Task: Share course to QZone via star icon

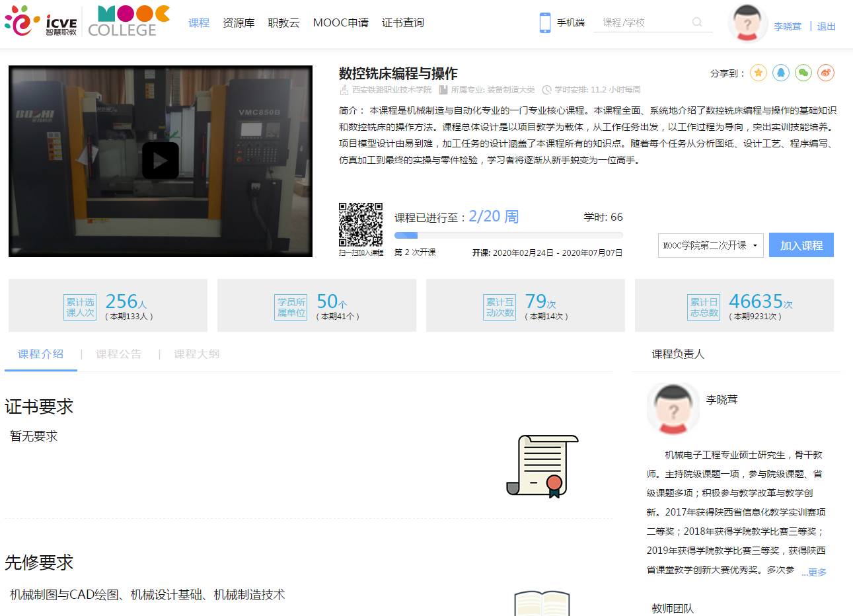Action: [x=758, y=73]
